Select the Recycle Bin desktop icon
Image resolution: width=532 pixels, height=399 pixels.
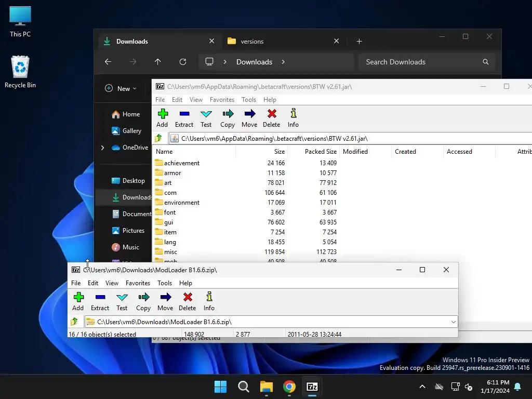20,72
